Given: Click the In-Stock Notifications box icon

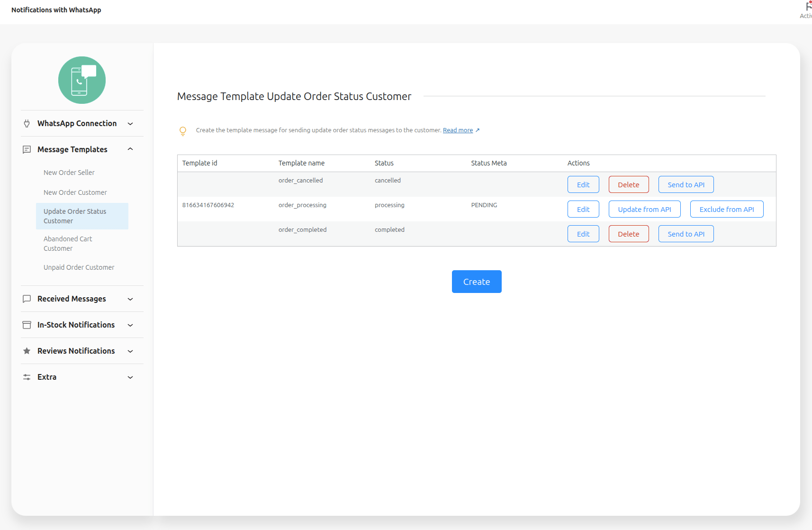Looking at the screenshot, I should pos(27,325).
